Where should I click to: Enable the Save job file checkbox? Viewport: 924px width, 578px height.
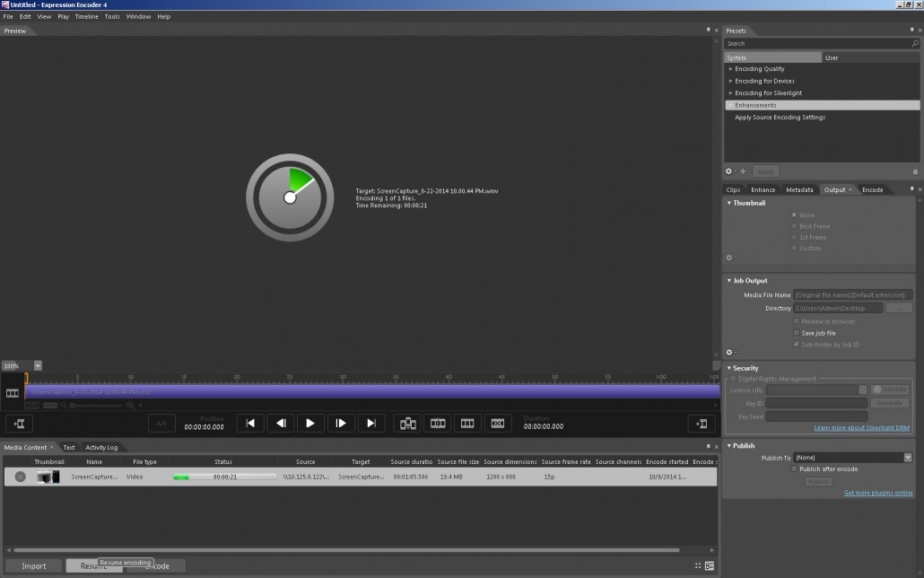coord(796,333)
